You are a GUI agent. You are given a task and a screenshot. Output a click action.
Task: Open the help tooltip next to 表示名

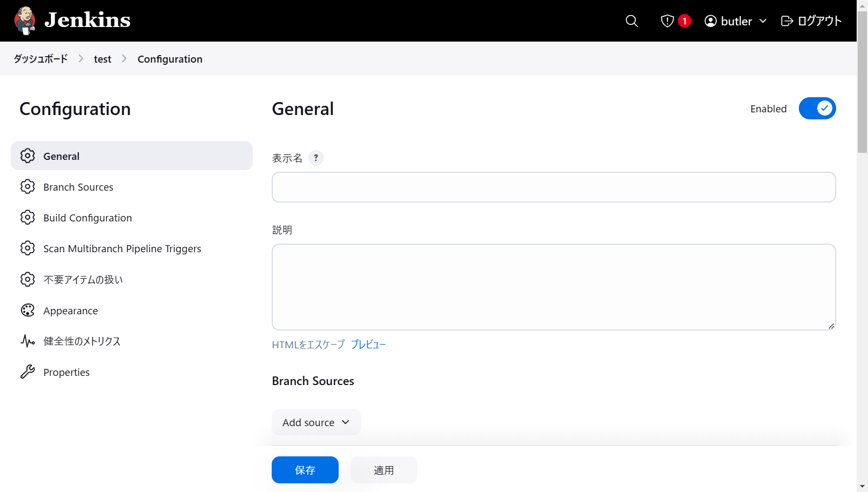point(316,158)
